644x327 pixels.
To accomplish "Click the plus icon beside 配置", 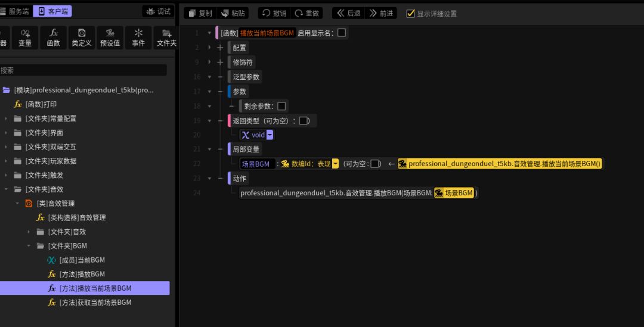I will (220, 48).
